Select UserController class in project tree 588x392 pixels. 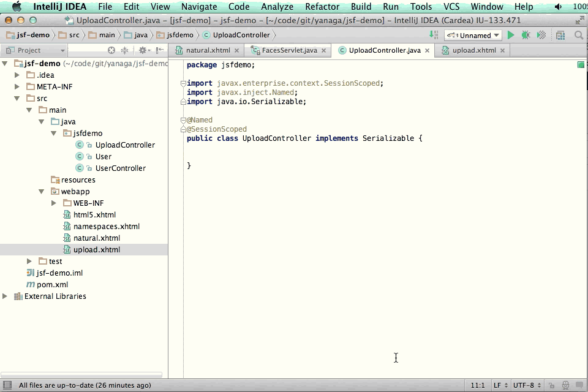pyautogui.click(x=121, y=168)
